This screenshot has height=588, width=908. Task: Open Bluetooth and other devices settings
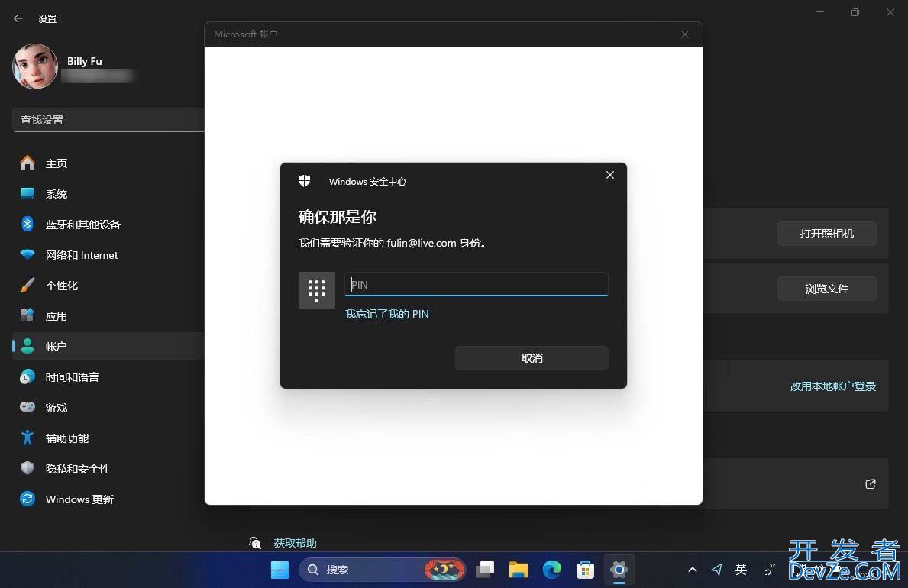[x=82, y=225]
